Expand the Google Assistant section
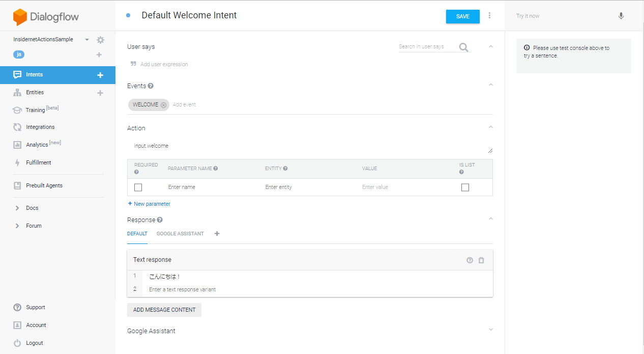The height and width of the screenshot is (354, 644). (x=490, y=330)
